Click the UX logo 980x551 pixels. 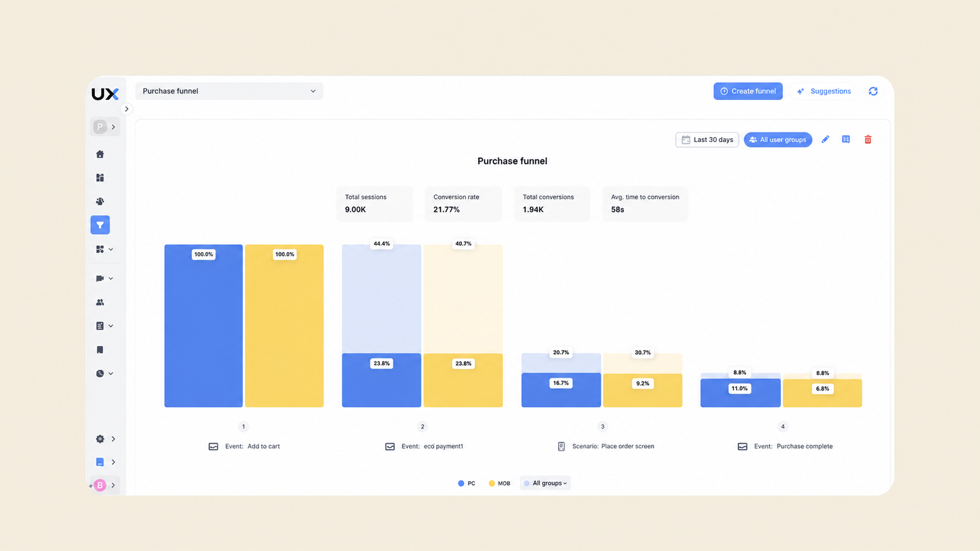coord(105,94)
